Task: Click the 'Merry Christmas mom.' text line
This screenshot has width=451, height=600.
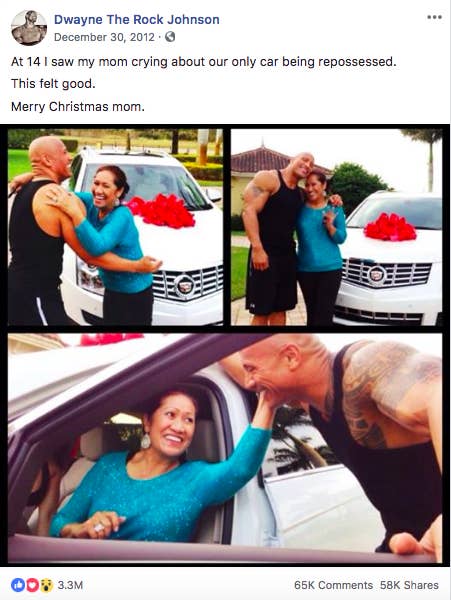Action: [78, 106]
